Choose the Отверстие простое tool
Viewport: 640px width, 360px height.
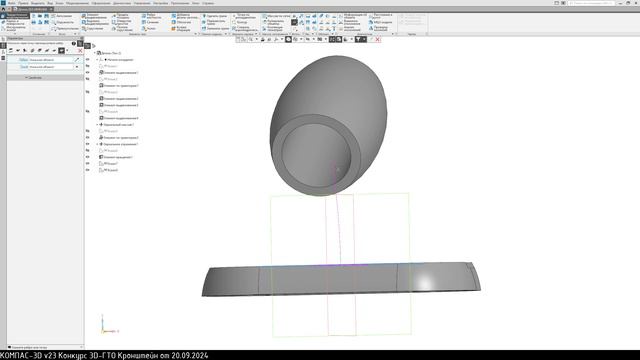pyautogui.click(x=122, y=22)
